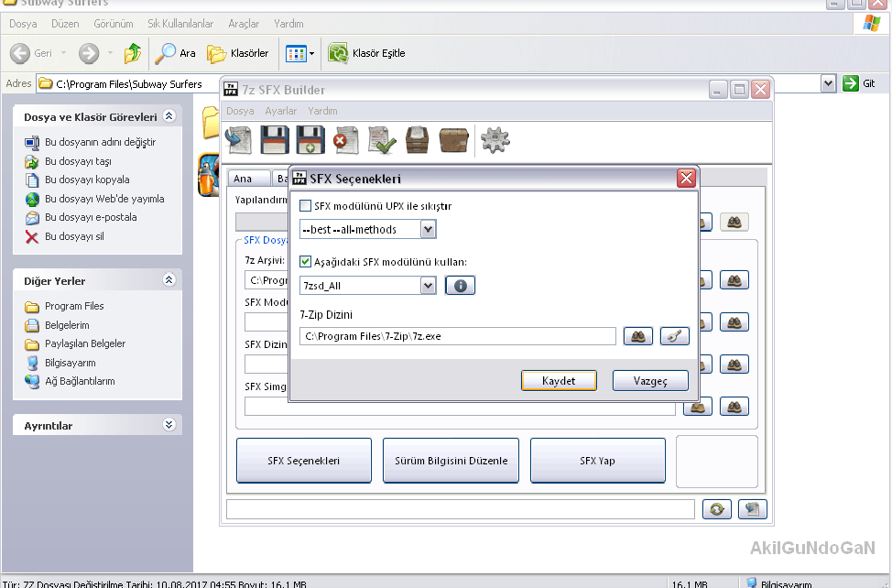892x588 pixels.
Task: Click the Up folder icon in Explorer toolbar
Action: click(x=132, y=53)
